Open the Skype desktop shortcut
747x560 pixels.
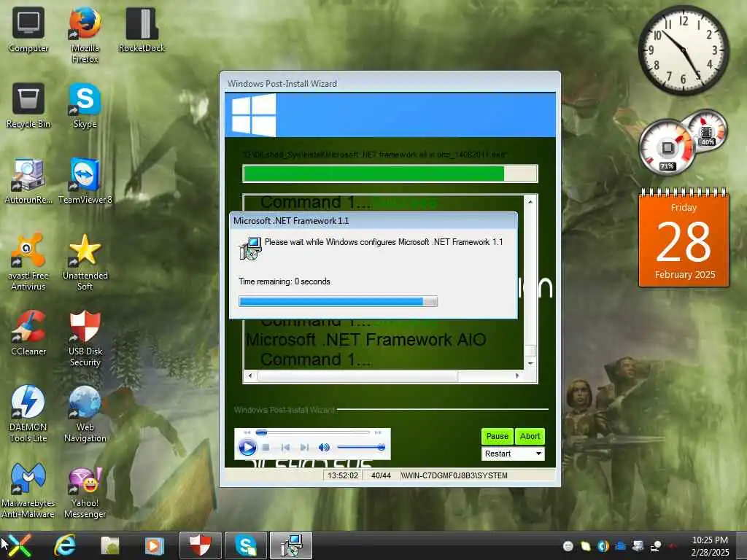[x=85, y=105]
